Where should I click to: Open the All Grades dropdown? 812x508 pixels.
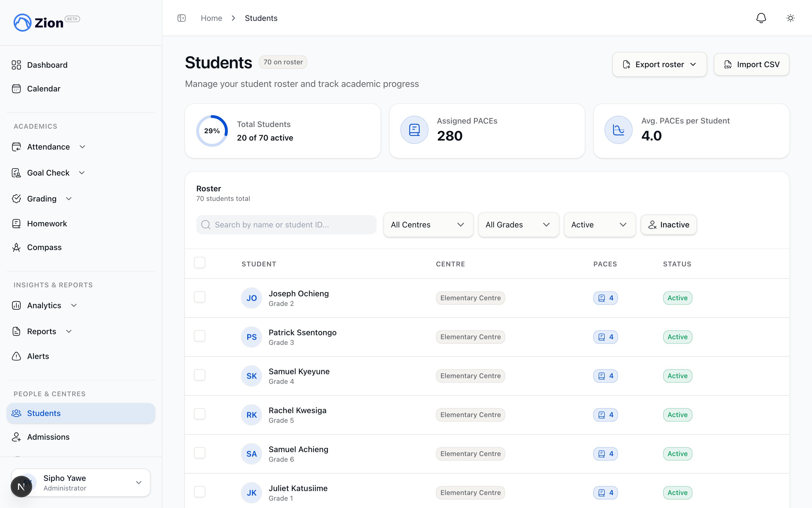pyautogui.click(x=518, y=225)
